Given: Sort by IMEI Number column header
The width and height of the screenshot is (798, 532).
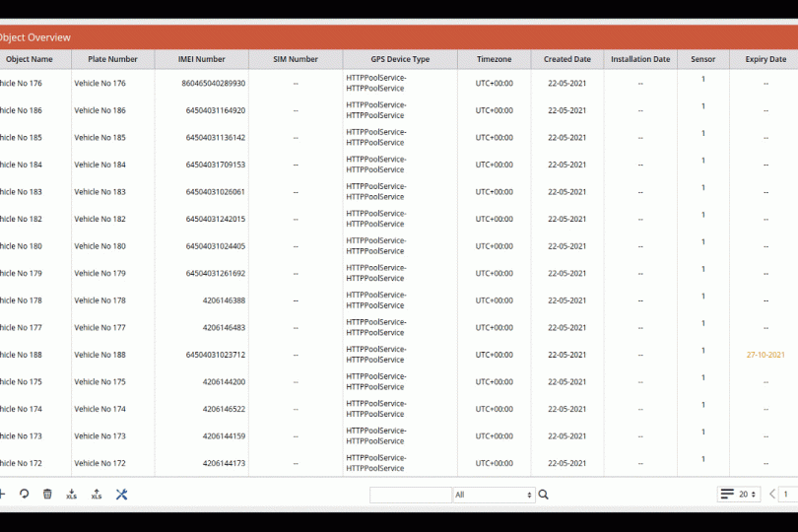Looking at the screenshot, I should point(201,59).
